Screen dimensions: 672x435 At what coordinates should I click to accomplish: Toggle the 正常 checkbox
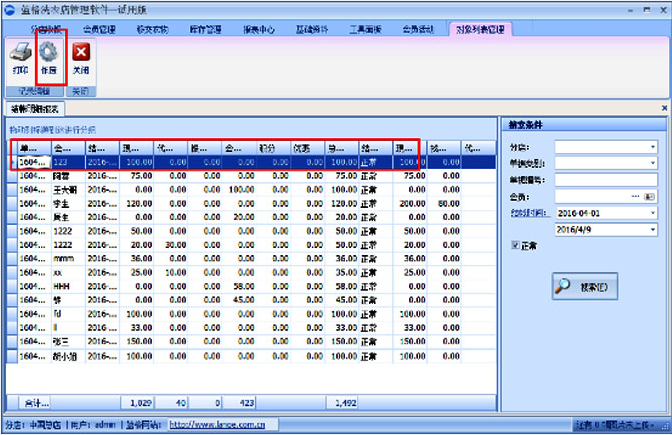(x=516, y=245)
